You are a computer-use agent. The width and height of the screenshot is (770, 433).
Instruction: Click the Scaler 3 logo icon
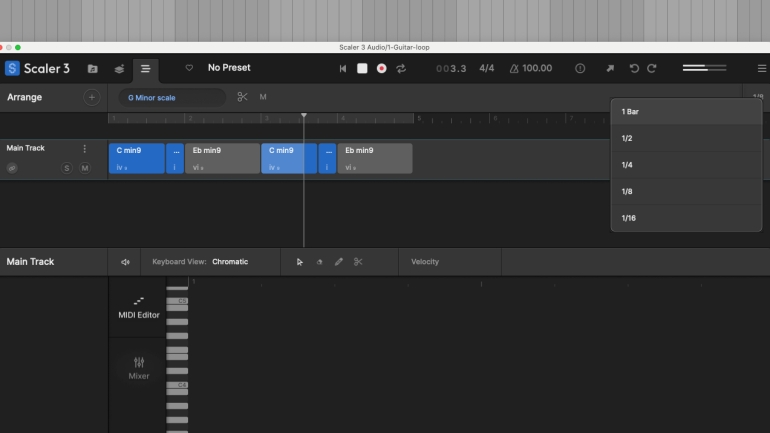pos(12,68)
